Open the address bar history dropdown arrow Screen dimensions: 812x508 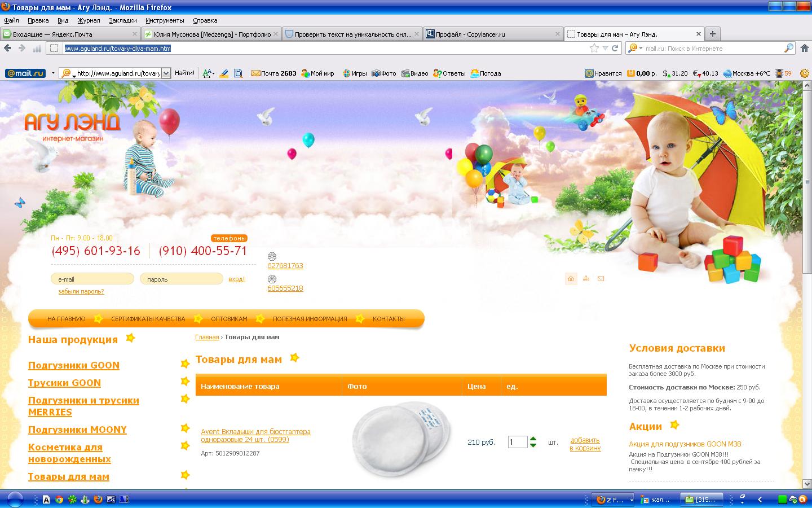tap(605, 49)
